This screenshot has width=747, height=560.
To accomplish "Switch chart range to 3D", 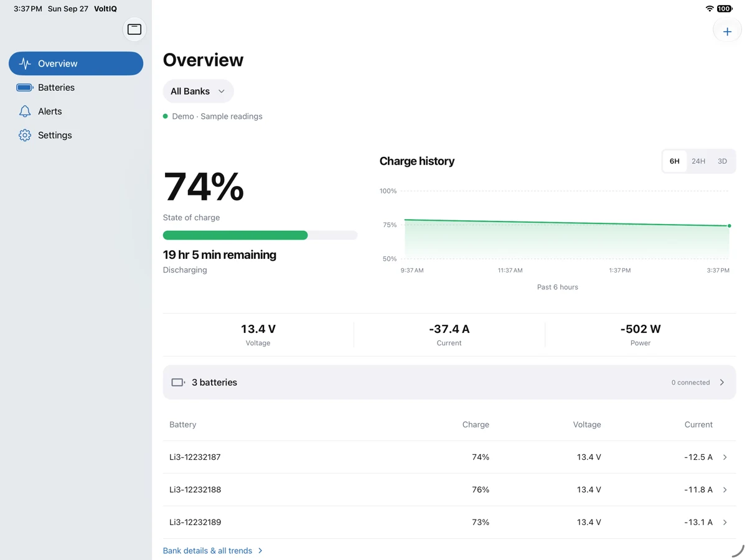I will 722,161.
